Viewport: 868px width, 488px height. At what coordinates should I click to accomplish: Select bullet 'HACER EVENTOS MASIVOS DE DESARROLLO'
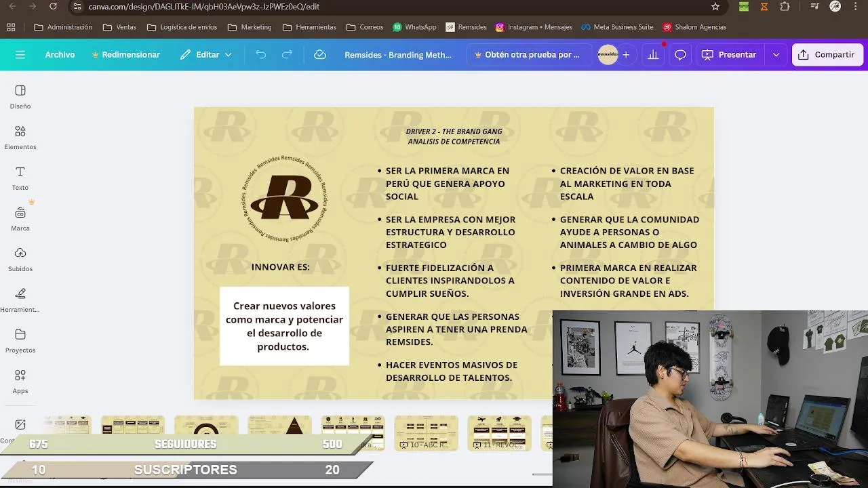pyautogui.click(x=452, y=371)
